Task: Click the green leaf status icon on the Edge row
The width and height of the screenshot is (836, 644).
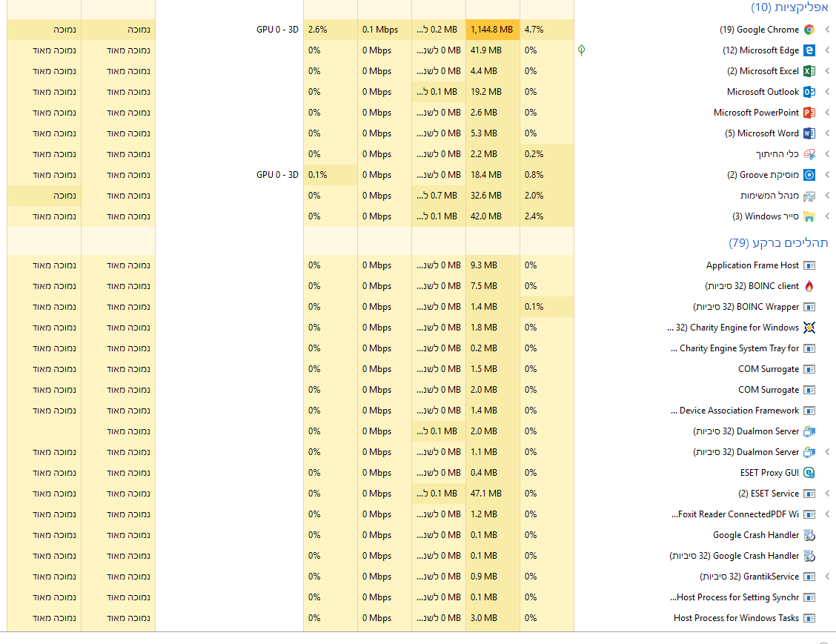Action: pos(582,50)
